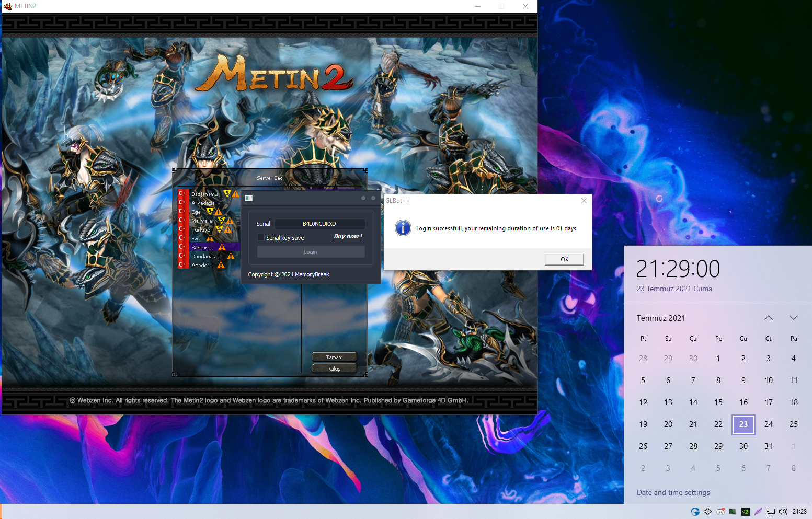Image resolution: width=812 pixels, height=519 pixels.
Task: Click yellow S badge next to Bagjanamu
Action: point(227,193)
